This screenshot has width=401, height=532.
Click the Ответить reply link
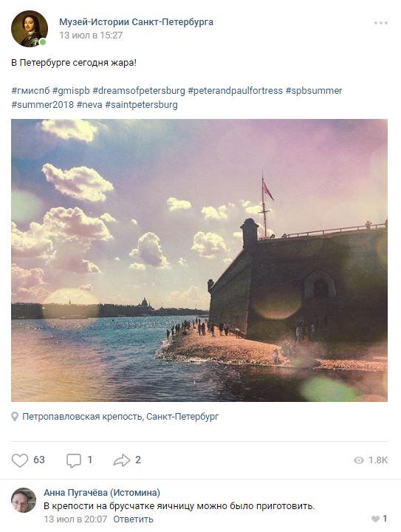pyautogui.click(x=133, y=519)
